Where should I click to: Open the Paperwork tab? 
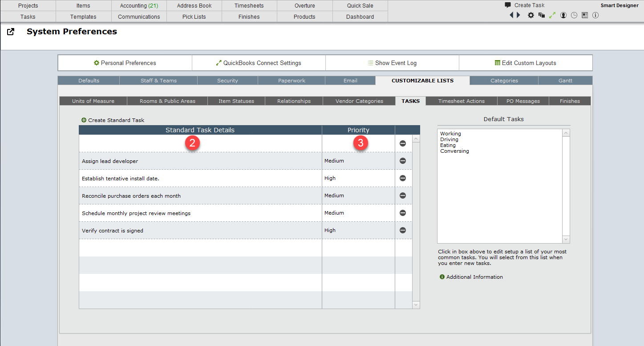click(x=292, y=81)
